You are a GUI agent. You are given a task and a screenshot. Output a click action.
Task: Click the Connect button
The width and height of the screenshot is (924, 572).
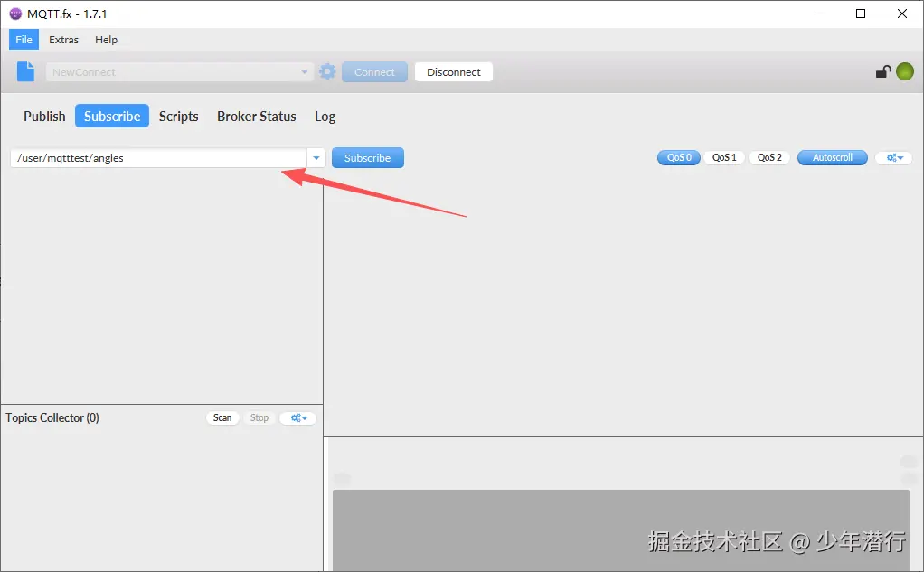tap(375, 72)
